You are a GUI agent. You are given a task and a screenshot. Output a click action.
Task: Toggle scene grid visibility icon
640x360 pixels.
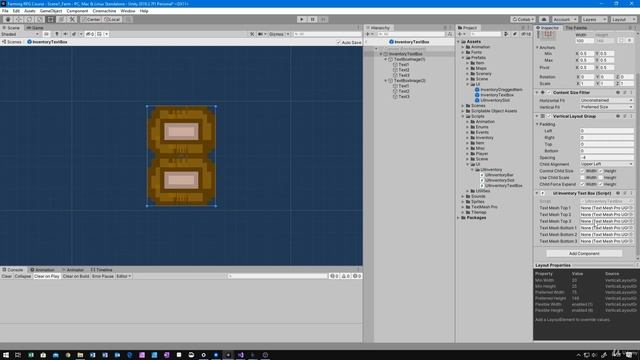[99, 34]
